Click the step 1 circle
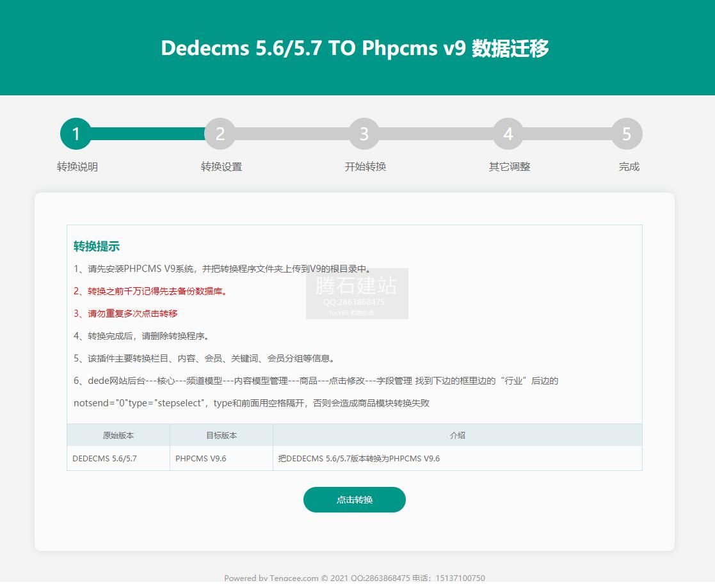715x588 pixels. 76,134
